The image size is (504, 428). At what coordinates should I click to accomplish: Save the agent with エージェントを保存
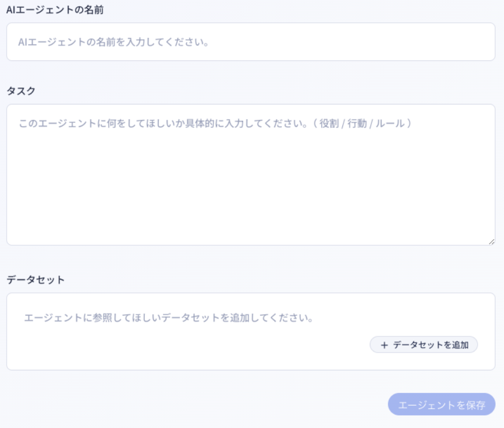[441, 404]
